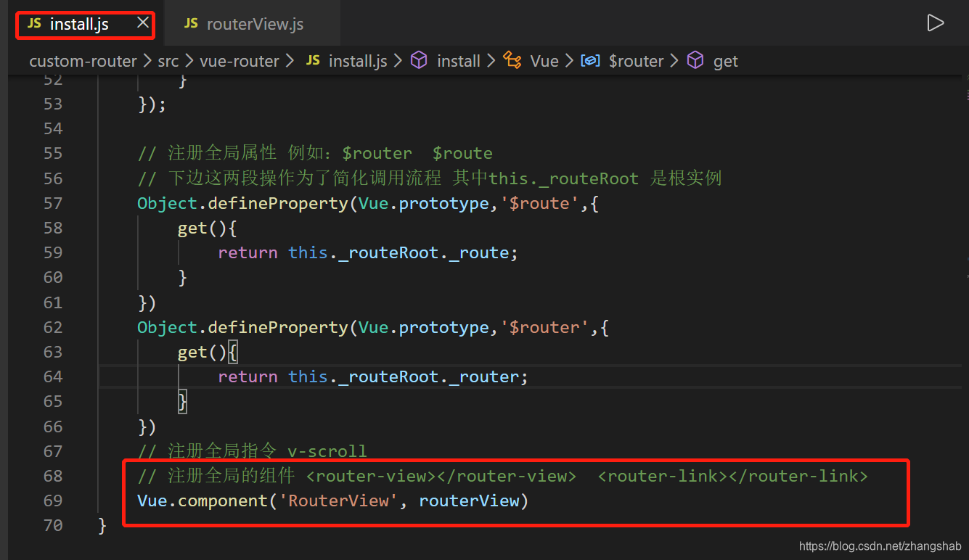The height and width of the screenshot is (560, 969).
Task: Click line number 57 in the gutter
Action: click(53, 203)
